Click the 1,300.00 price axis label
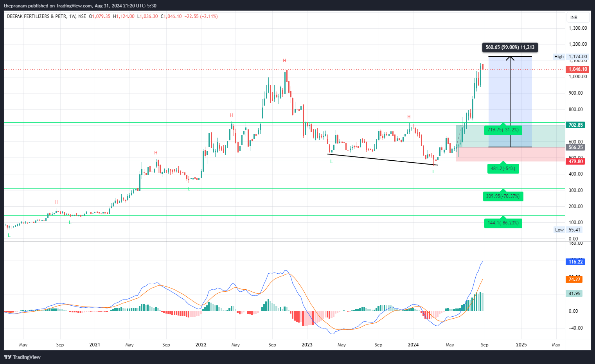The height and width of the screenshot is (364, 595). [x=578, y=28]
